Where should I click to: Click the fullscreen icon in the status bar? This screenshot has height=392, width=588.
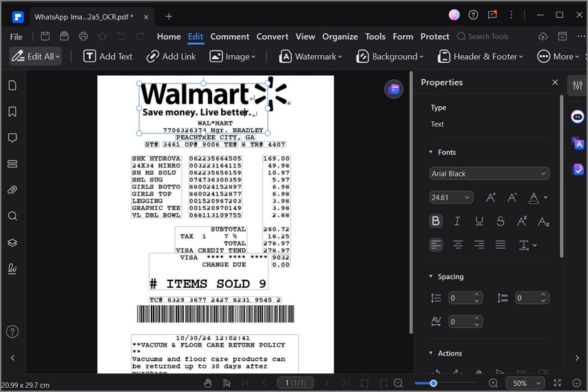(558, 383)
